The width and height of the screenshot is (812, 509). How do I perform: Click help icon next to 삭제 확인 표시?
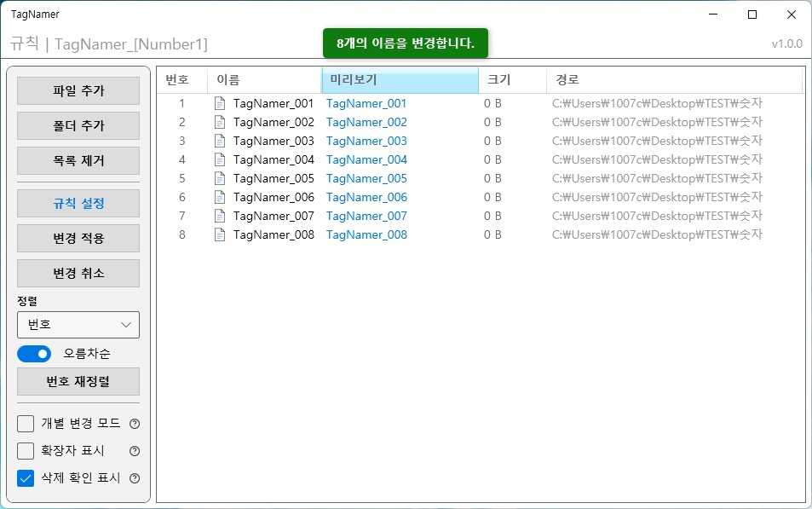tap(134, 478)
